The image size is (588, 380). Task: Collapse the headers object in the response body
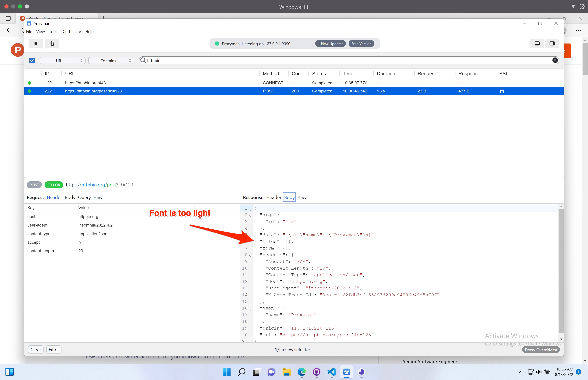[250, 256]
